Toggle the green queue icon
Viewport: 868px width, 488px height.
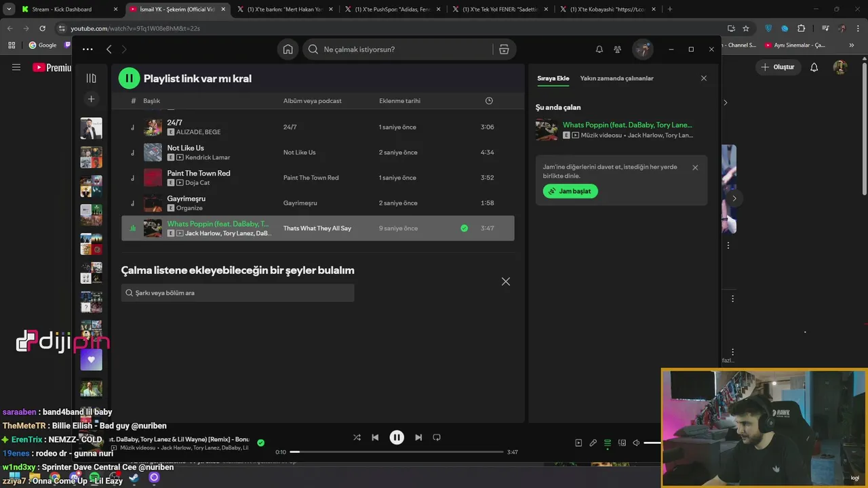(608, 443)
